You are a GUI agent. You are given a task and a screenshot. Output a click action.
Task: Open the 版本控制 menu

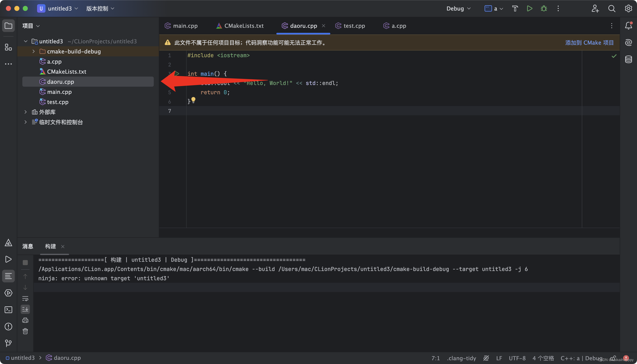pos(100,8)
